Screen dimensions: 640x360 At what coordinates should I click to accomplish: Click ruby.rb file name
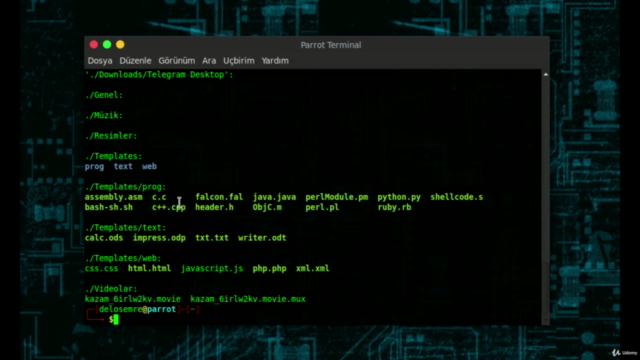394,207
